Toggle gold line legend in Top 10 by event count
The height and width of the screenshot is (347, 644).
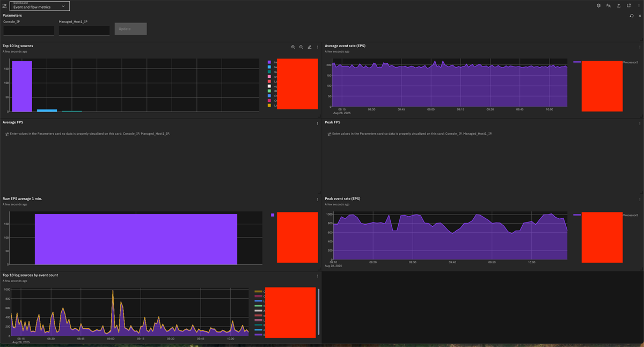tap(258, 292)
